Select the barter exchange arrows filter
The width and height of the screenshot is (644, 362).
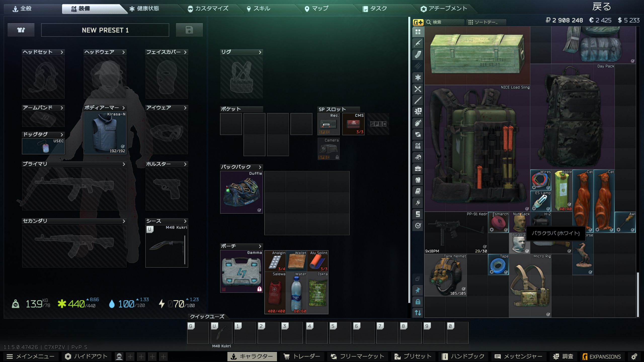[x=418, y=134]
